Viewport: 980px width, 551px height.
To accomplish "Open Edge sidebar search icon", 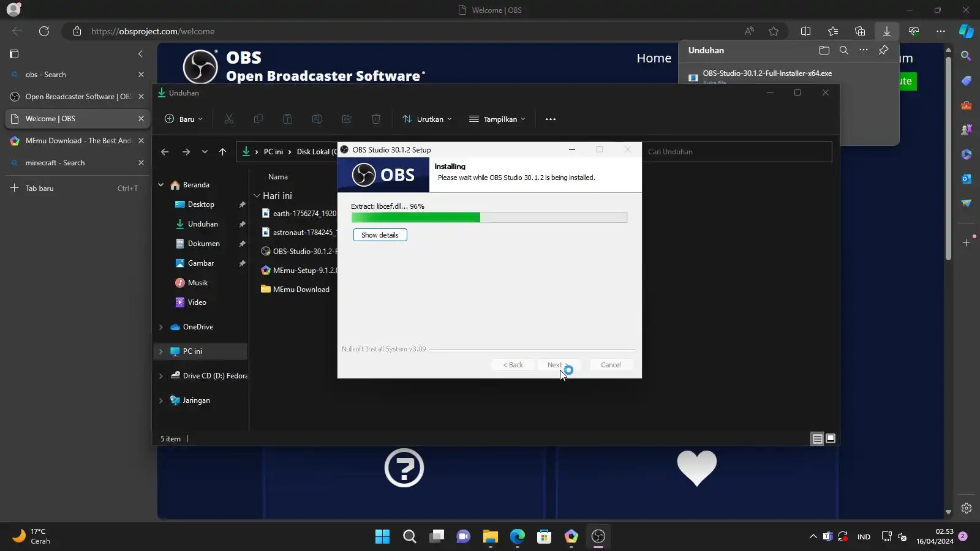I will tap(967, 56).
